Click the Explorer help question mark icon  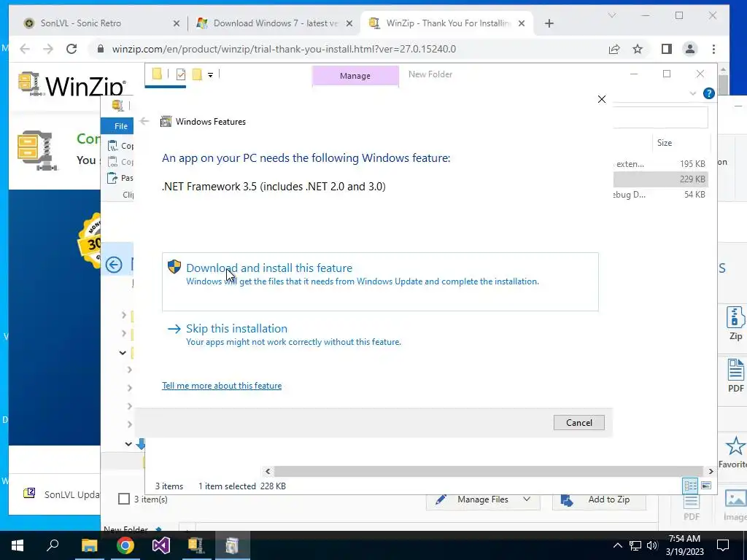(x=708, y=93)
